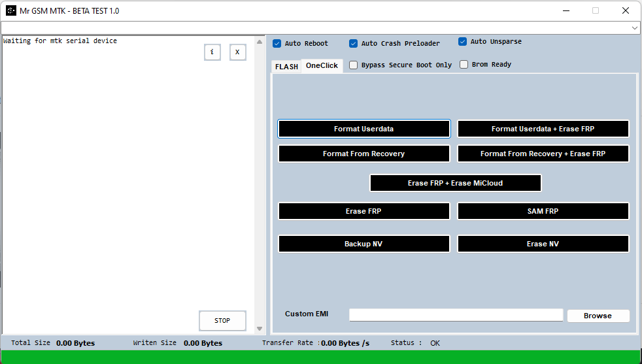The height and width of the screenshot is (364, 642).
Task: Close the Mr GSM MTK window
Action: (625, 10)
